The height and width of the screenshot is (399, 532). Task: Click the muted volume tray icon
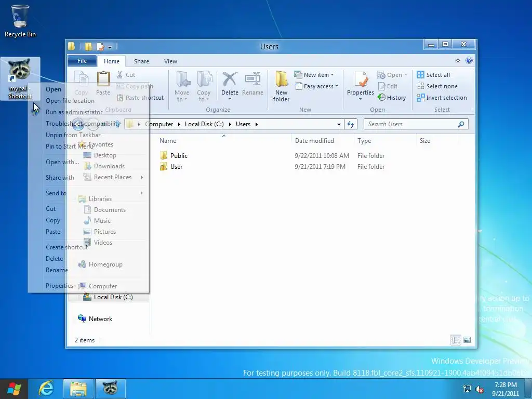(x=480, y=389)
